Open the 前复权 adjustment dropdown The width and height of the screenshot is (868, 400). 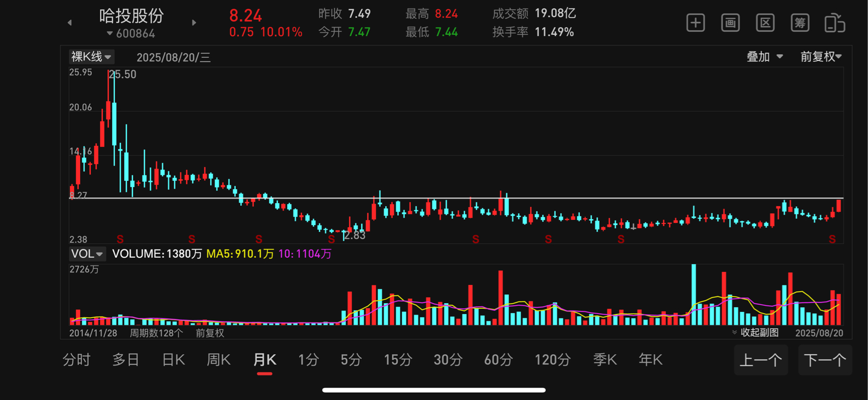tap(821, 57)
